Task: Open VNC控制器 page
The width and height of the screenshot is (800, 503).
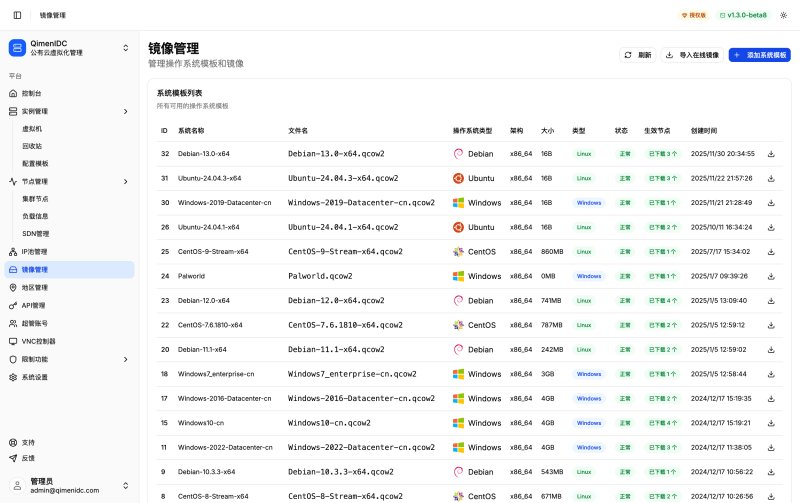Action: pos(69,341)
